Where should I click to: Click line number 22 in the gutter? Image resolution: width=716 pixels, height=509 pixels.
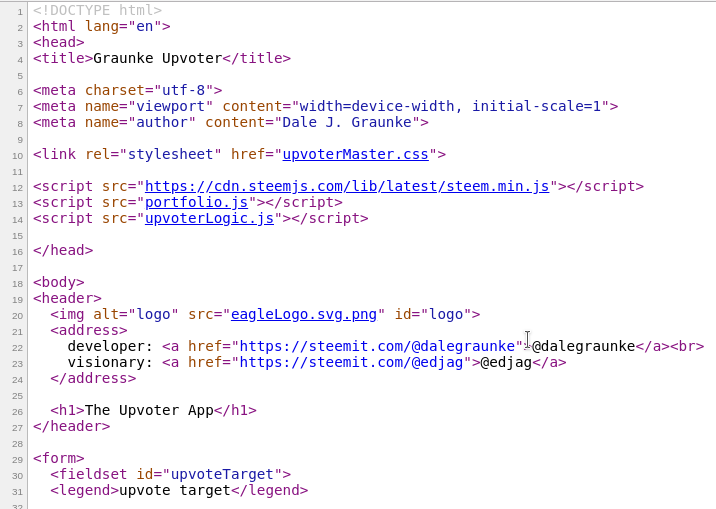point(17,348)
